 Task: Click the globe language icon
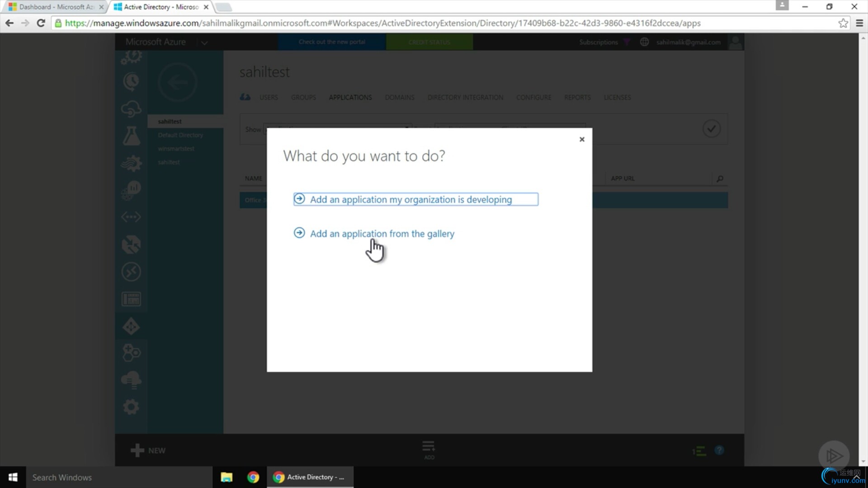644,42
